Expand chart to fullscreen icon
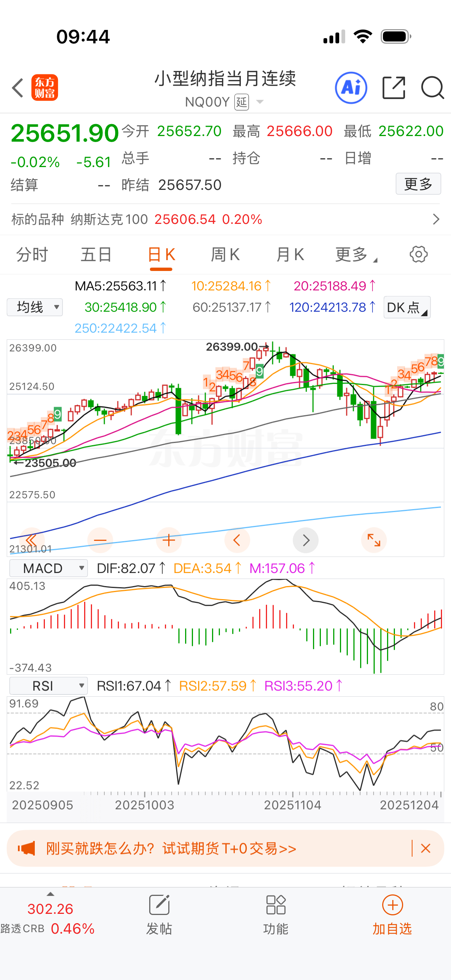The image size is (451, 980). coord(374,540)
